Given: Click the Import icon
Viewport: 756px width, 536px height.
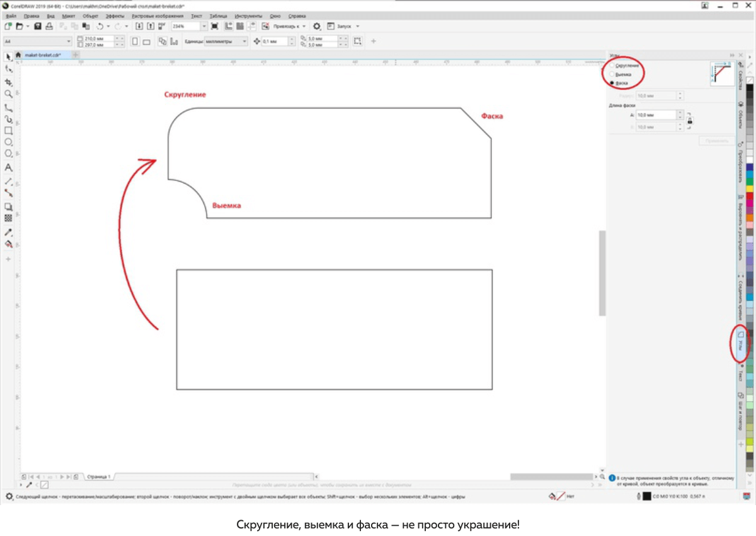Looking at the screenshot, I should 140,26.
